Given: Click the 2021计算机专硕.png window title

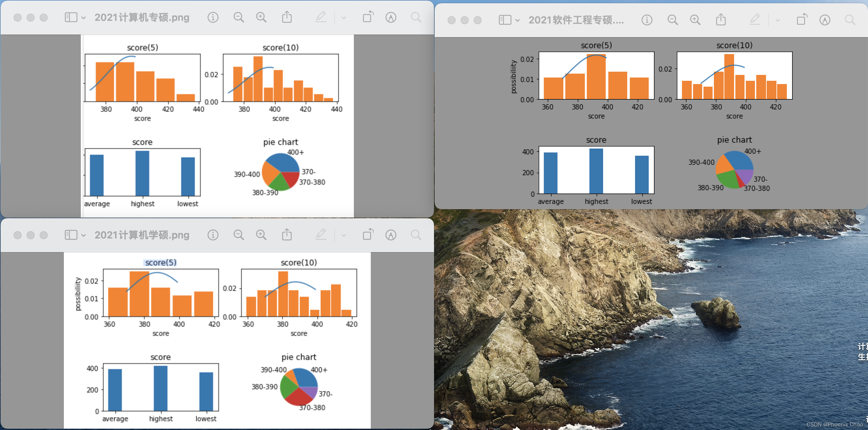Looking at the screenshot, I should tap(142, 17).
